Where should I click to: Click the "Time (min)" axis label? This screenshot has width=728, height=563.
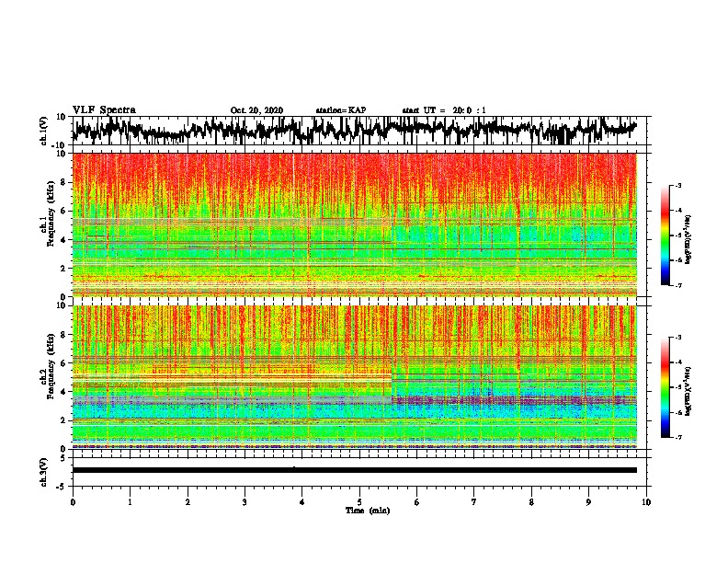pyautogui.click(x=368, y=511)
